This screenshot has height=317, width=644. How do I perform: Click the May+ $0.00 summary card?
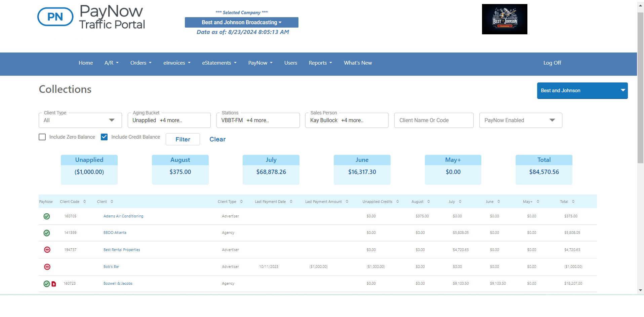(453, 170)
